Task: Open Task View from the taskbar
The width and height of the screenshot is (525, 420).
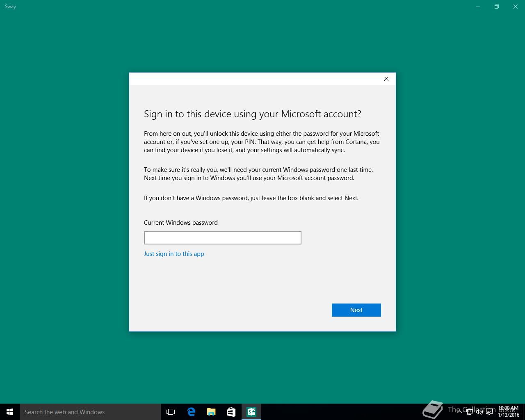Action: [x=171, y=412]
